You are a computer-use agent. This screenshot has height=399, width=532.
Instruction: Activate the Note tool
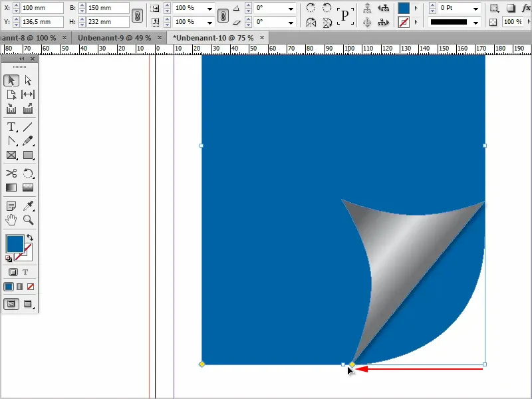click(11, 206)
